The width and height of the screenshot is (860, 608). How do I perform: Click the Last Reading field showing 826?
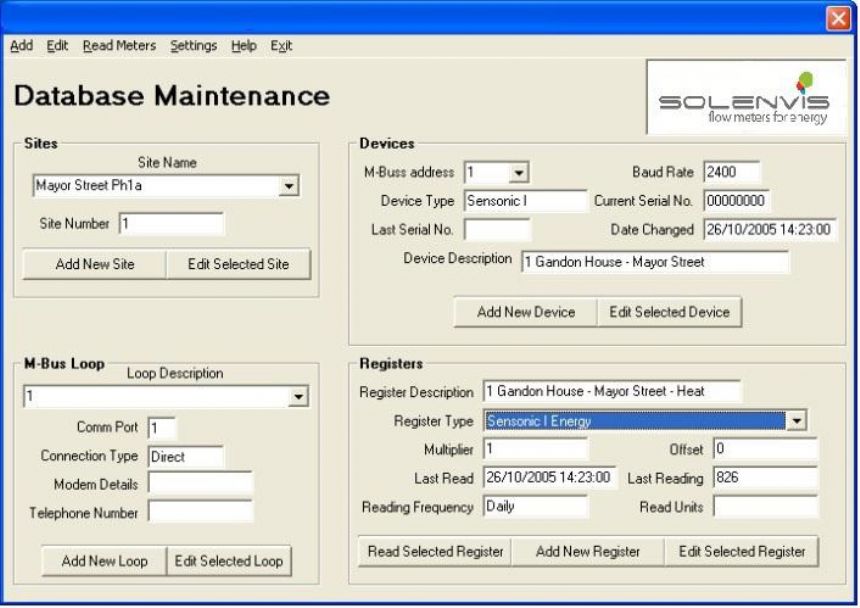pyautogui.click(x=765, y=478)
